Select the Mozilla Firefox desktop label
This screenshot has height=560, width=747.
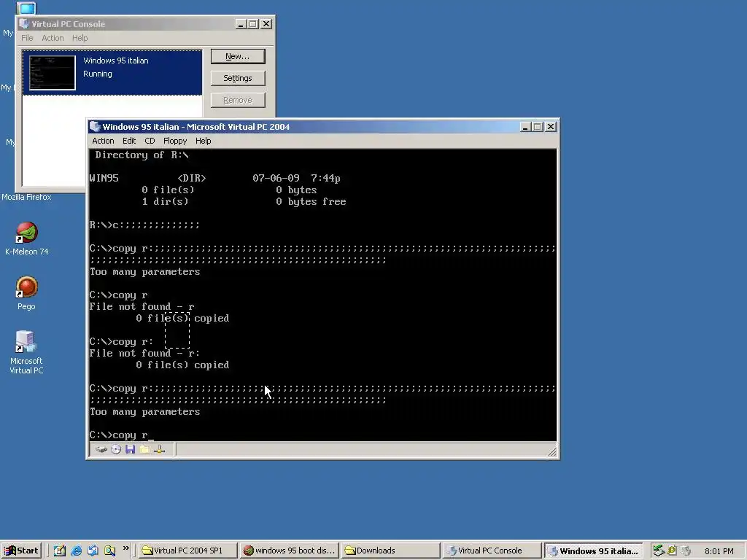[x=26, y=197]
